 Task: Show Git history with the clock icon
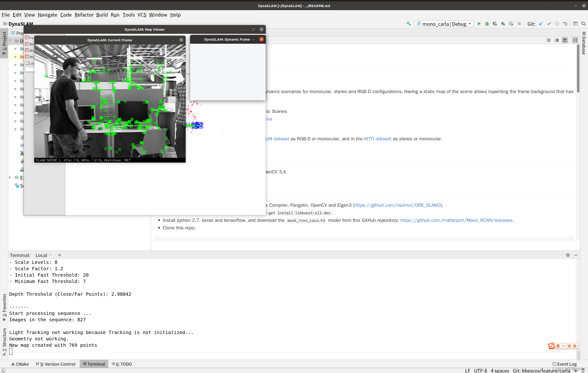557,24
